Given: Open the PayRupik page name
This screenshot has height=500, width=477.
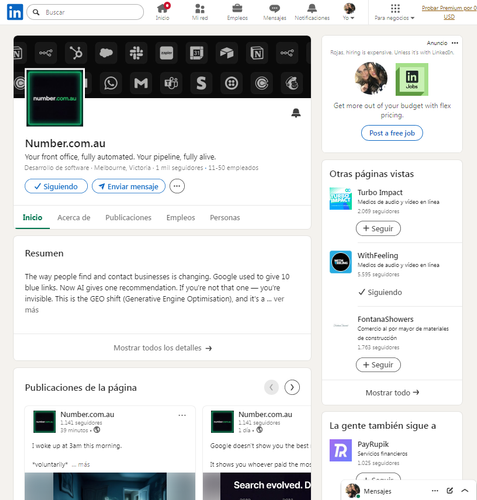Looking at the screenshot, I should point(373,444).
